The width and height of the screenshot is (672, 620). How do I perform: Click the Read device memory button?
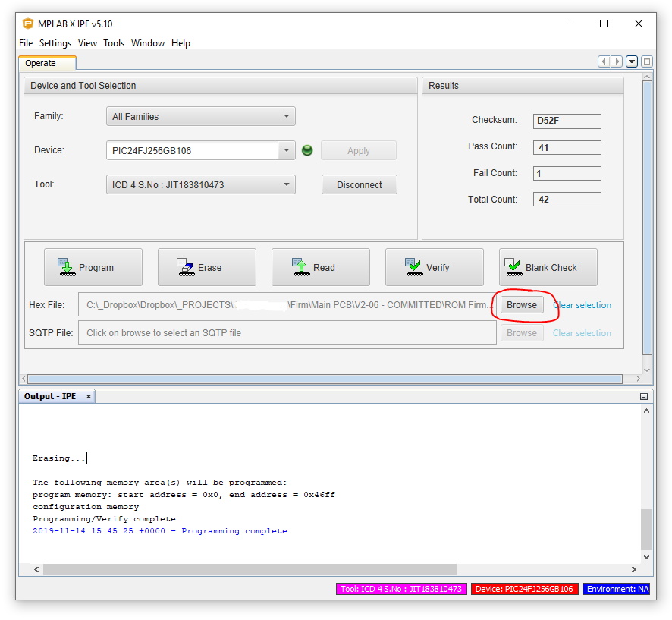tap(321, 267)
